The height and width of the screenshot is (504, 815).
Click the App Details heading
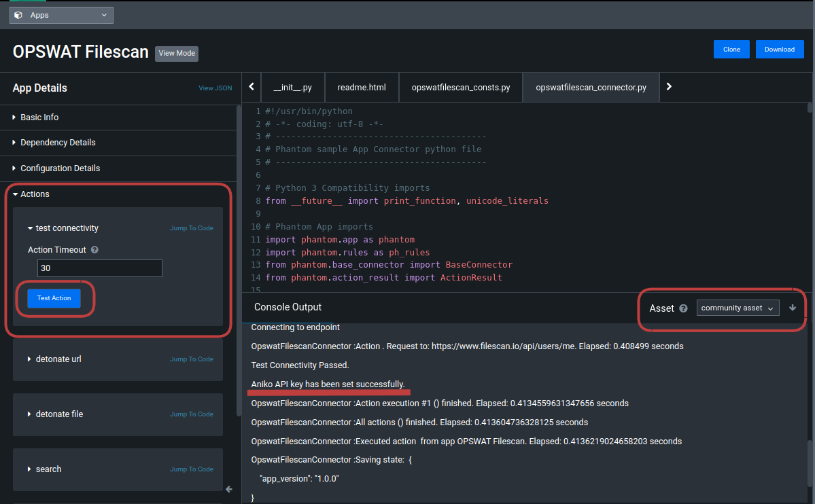39,88
